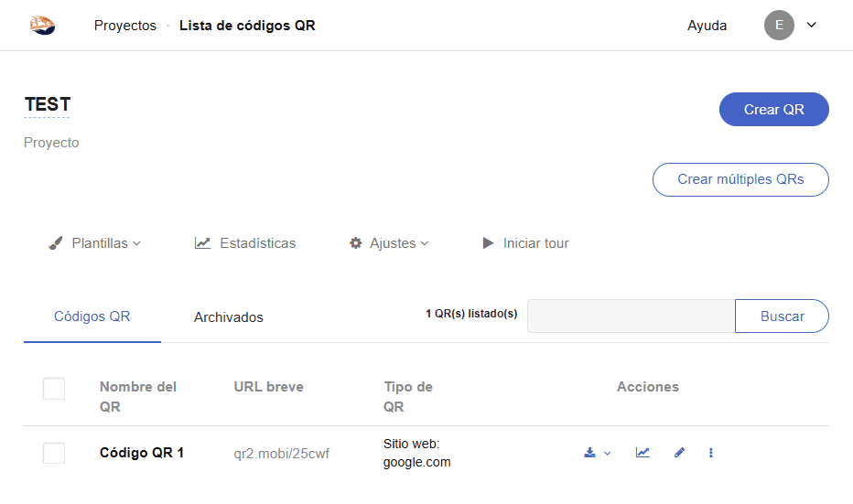
Task: Click the Iniciar tour play icon
Action: point(489,243)
